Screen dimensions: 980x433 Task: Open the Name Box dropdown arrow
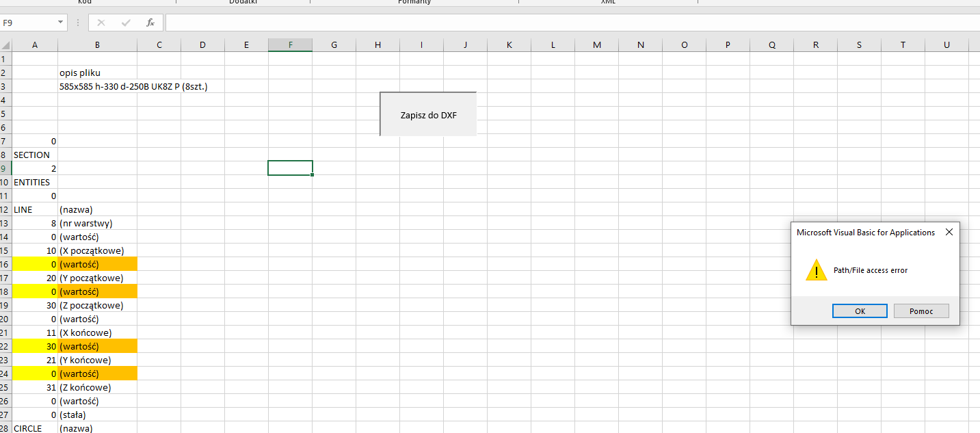62,23
